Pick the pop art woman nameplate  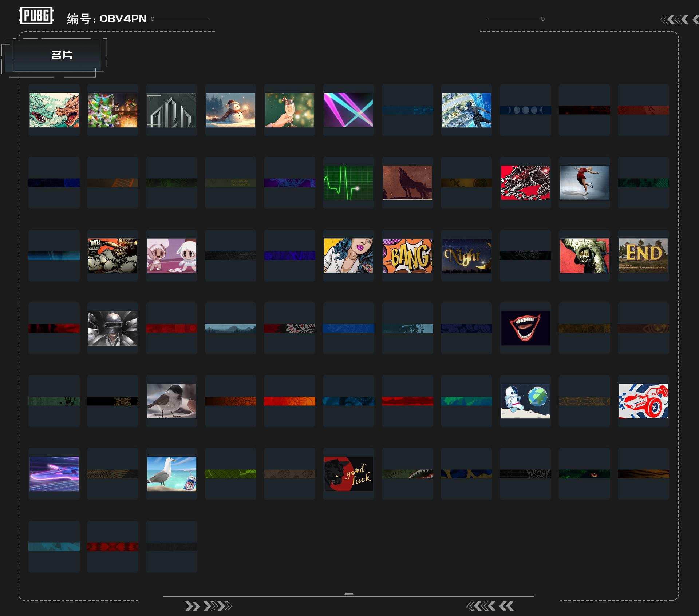pos(348,255)
